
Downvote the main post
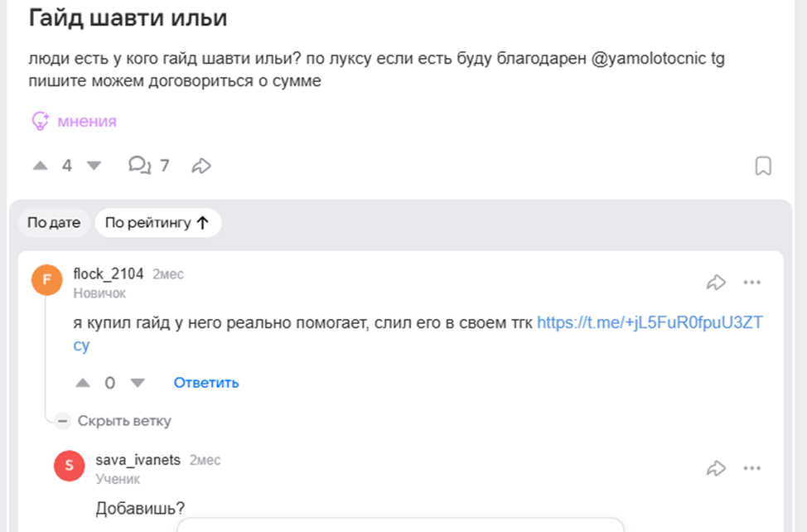(x=94, y=166)
